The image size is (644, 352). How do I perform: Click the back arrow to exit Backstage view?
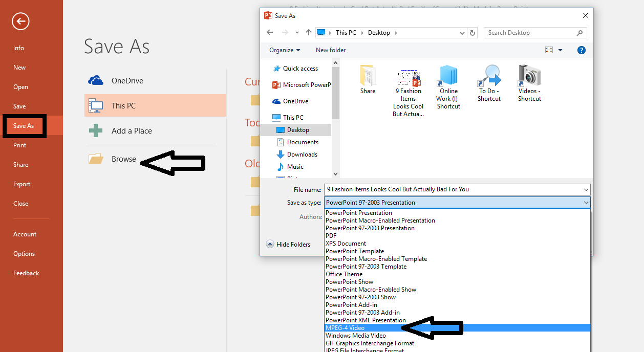coord(20,21)
